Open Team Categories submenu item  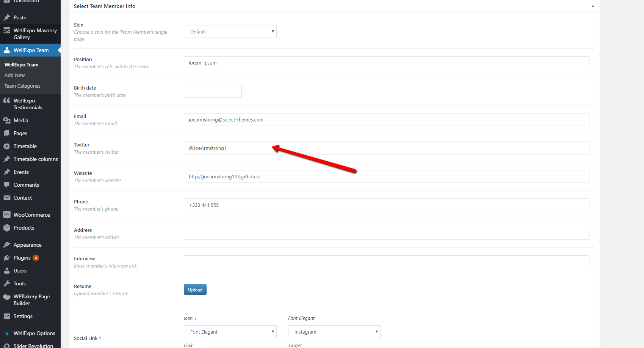(22, 86)
